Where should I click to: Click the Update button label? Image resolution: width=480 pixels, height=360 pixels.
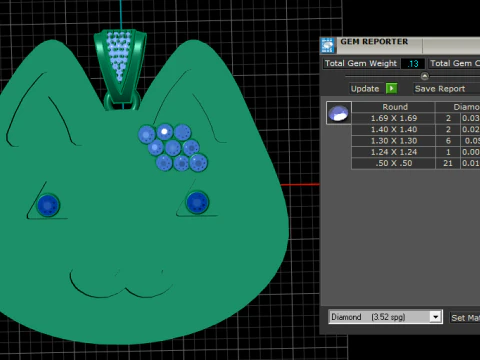click(365, 89)
